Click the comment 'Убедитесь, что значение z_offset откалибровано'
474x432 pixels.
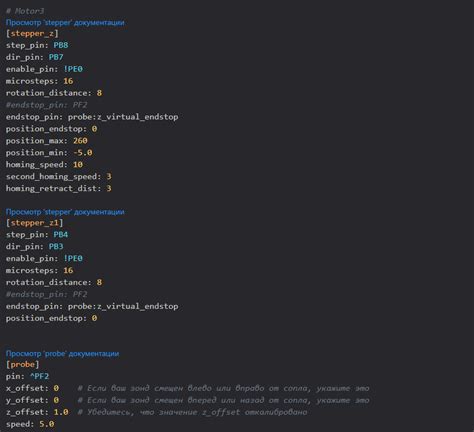(192, 412)
